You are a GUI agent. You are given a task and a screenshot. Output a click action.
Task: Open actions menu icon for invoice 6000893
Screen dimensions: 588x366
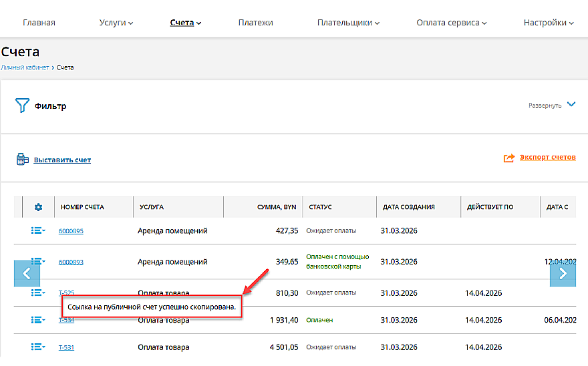(37, 261)
